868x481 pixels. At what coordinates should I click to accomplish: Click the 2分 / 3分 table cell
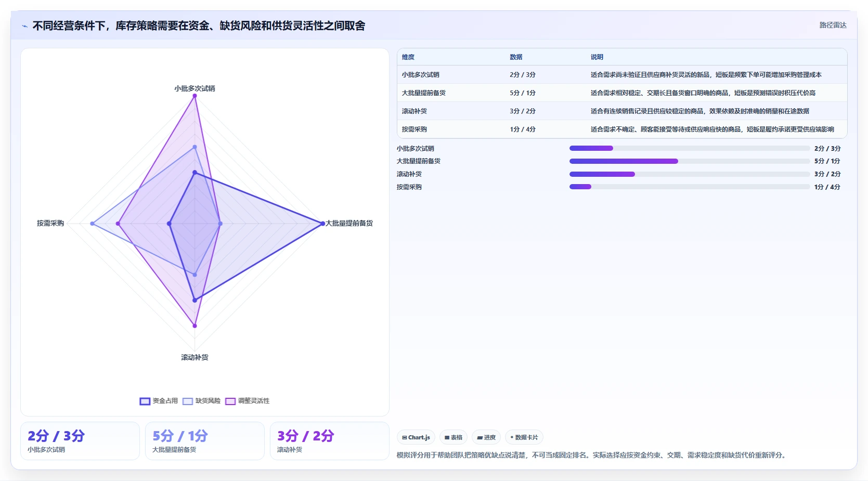[523, 75]
